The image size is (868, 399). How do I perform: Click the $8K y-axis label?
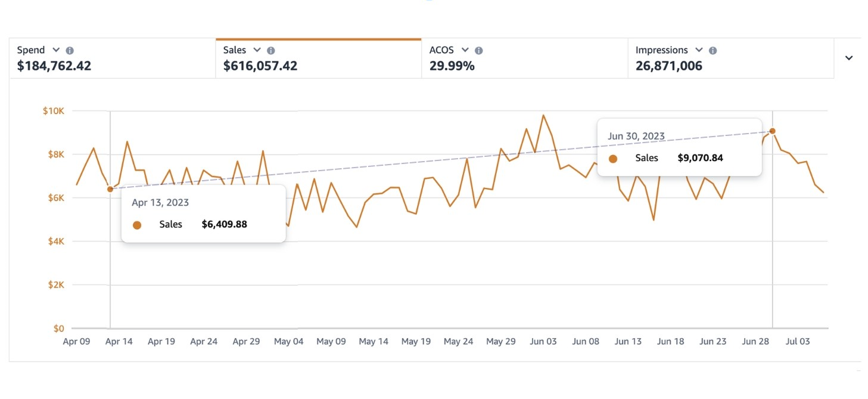(x=56, y=154)
